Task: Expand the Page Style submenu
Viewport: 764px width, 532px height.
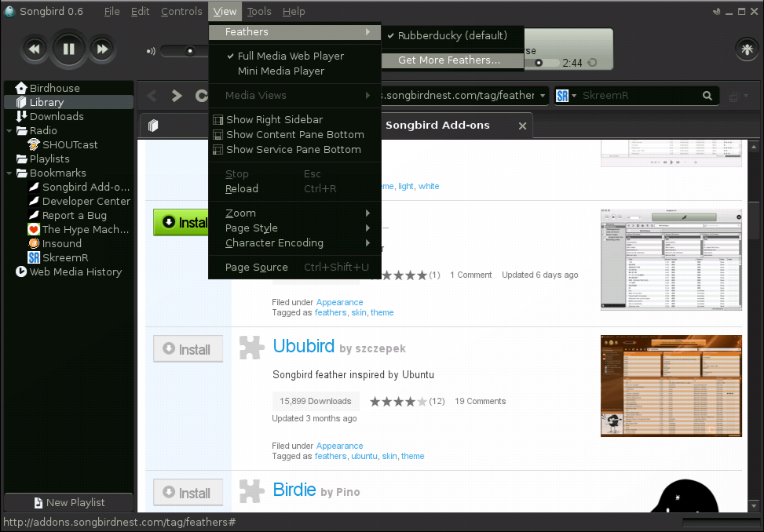Action: (294, 228)
